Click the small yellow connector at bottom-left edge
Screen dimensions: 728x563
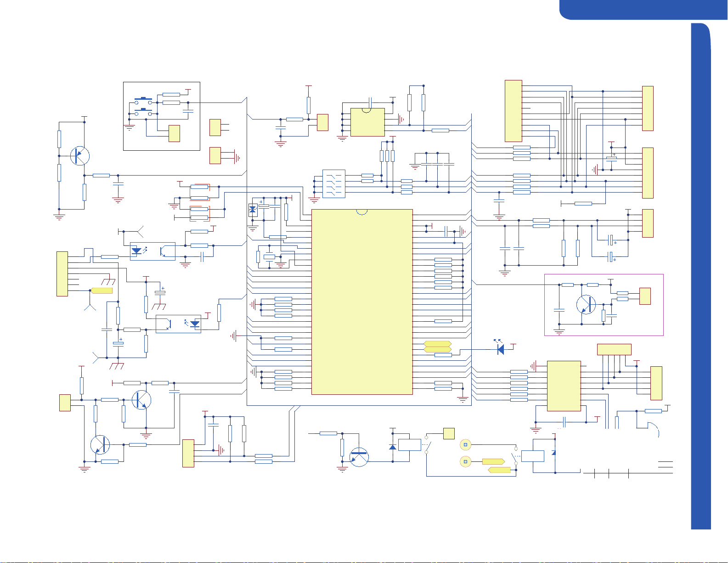point(65,403)
